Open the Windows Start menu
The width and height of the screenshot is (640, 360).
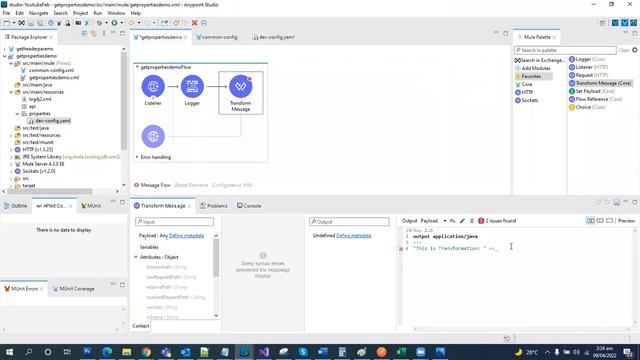coord(9,352)
